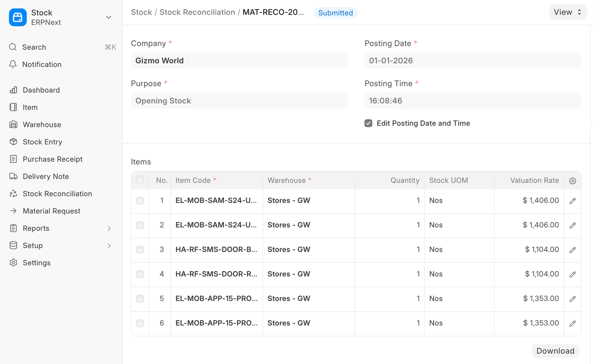Open the View dropdown menu
This screenshot has height=364, width=593.
click(568, 12)
